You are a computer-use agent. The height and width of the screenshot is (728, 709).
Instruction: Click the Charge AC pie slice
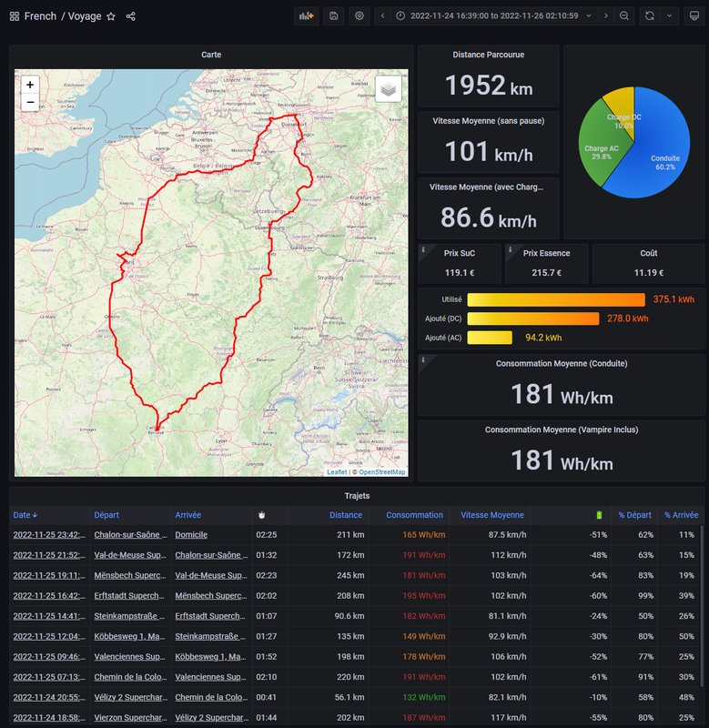[x=602, y=144]
